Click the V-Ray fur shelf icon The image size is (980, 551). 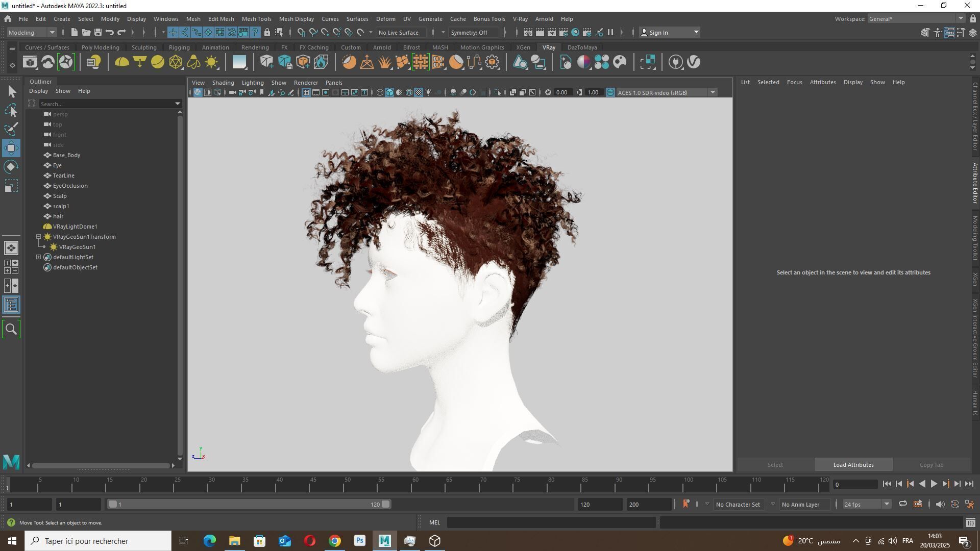385,62
